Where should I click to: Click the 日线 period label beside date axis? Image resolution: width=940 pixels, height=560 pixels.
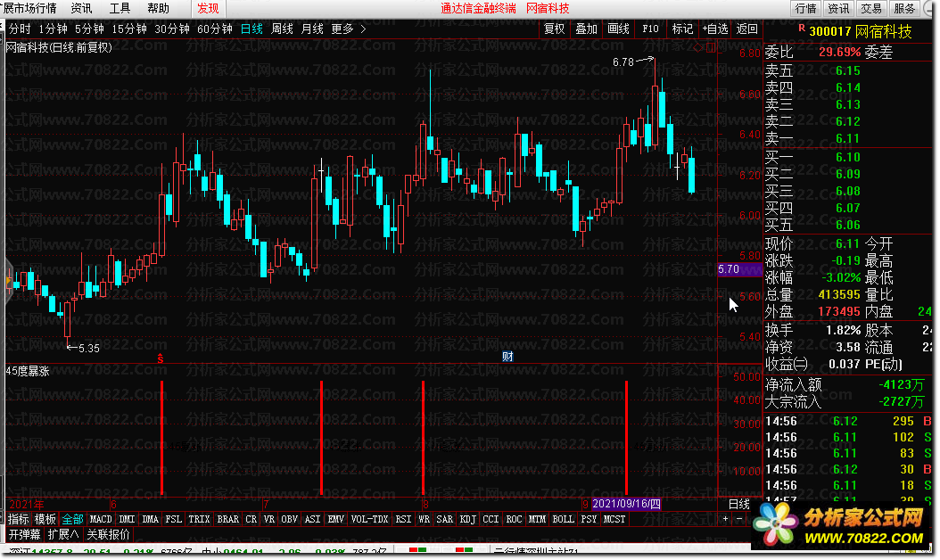(x=739, y=504)
